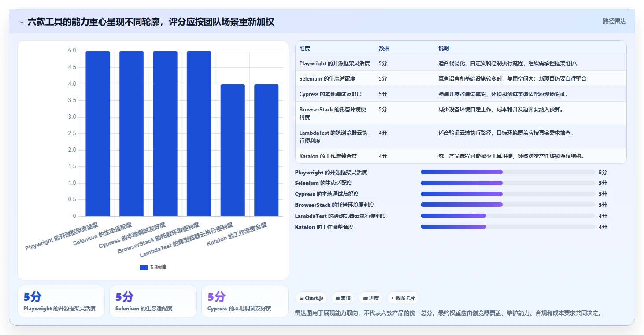Click the Katalon 的工作流整合度 progress bar
This screenshot has height=335, width=644.
508,227
